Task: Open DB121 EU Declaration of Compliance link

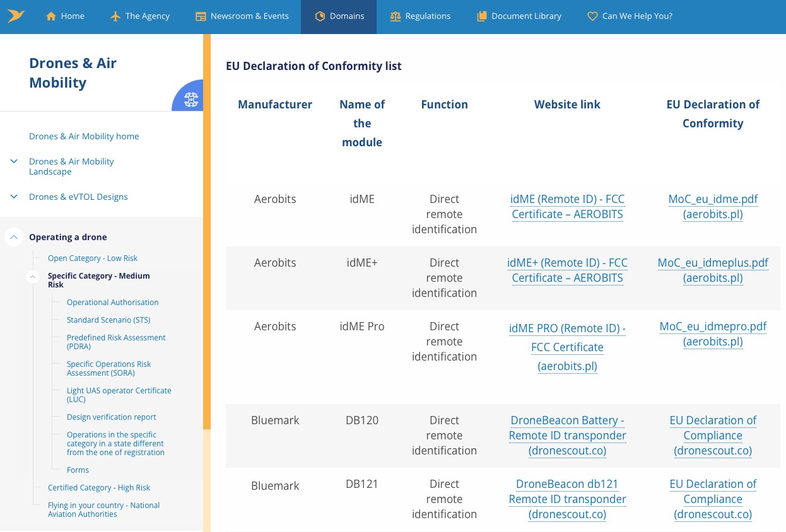Action: 713,499
